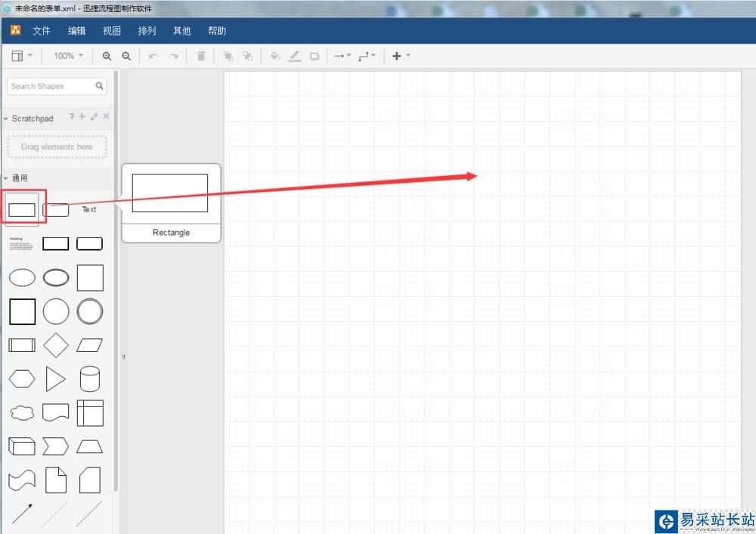Open the 帮助 menu
This screenshot has height=534, width=756.
coord(217,31)
